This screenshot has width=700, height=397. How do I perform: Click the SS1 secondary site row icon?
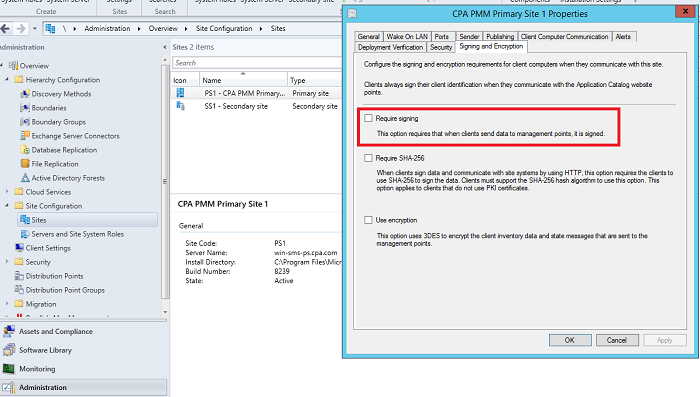click(x=180, y=106)
